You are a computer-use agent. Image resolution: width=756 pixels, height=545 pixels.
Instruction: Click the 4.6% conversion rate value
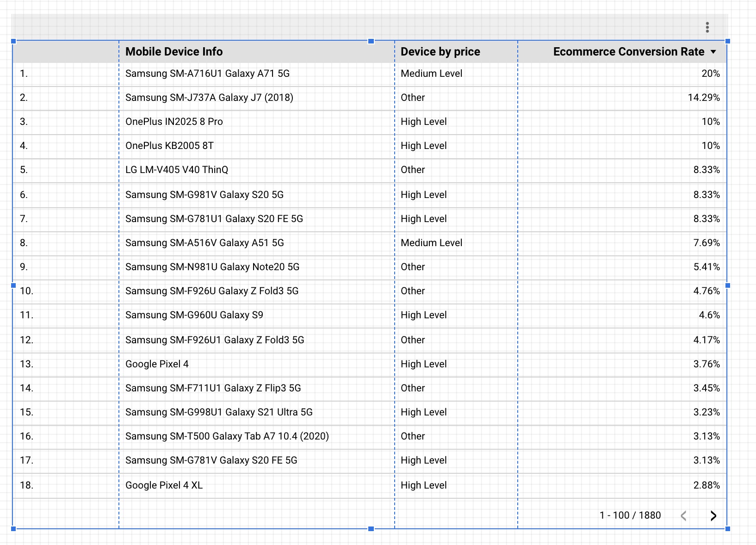[709, 315]
